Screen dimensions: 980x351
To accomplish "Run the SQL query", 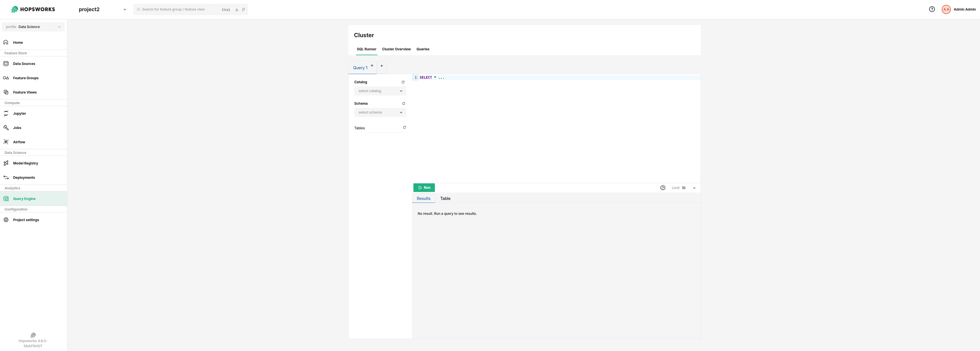I will 424,187.
